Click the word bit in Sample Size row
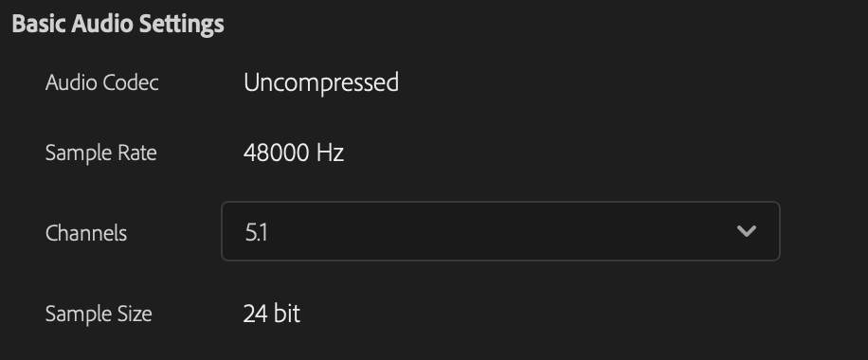 (287, 314)
